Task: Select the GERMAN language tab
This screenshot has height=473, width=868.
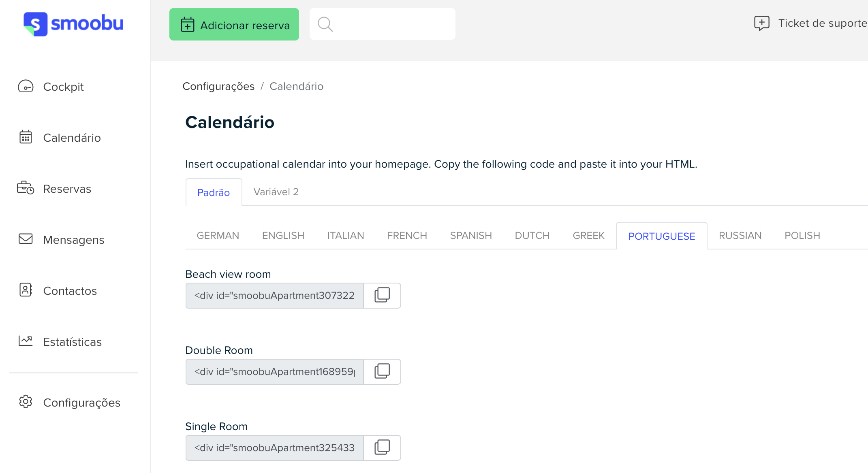Action: pyautogui.click(x=218, y=236)
